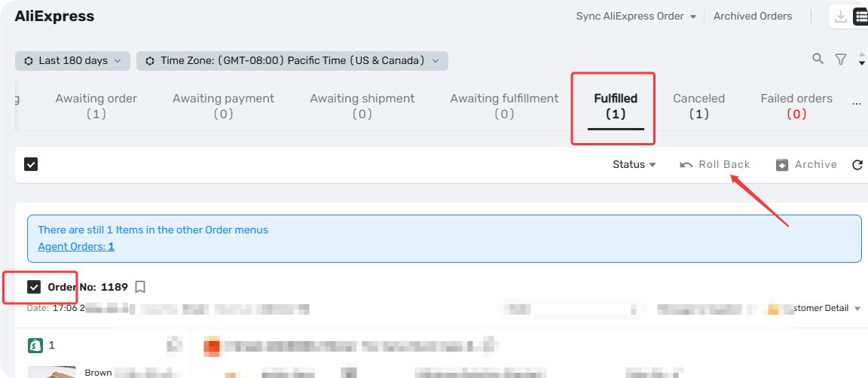The height and width of the screenshot is (378, 868).
Task: Expand the Status dropdown
Action: (x=634, y=164)
